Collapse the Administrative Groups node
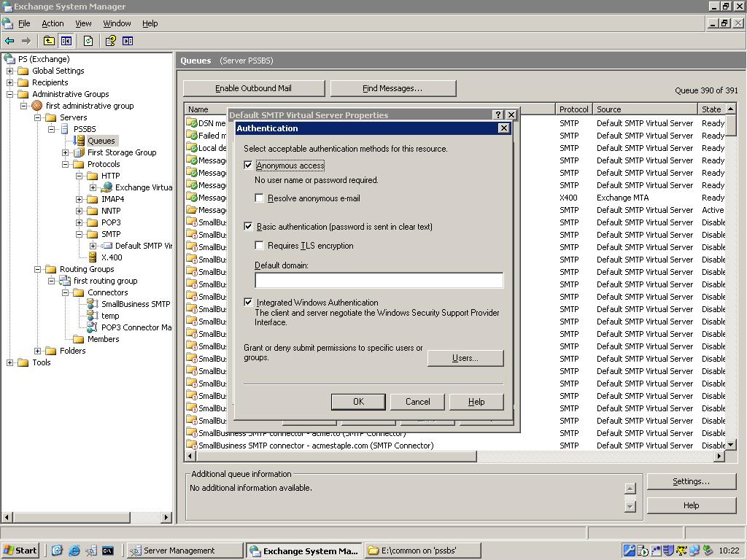747x560 pixels. 9,94
